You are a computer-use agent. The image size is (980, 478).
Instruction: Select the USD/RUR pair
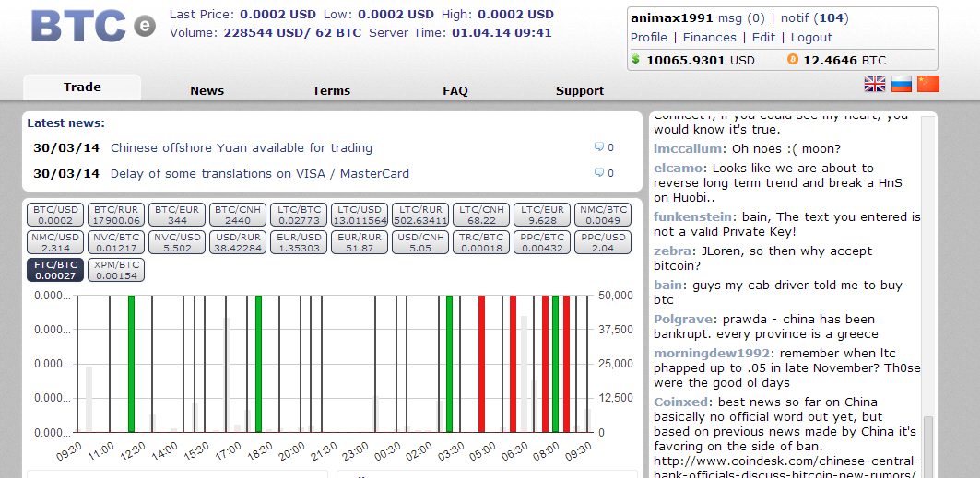(238, 242)
